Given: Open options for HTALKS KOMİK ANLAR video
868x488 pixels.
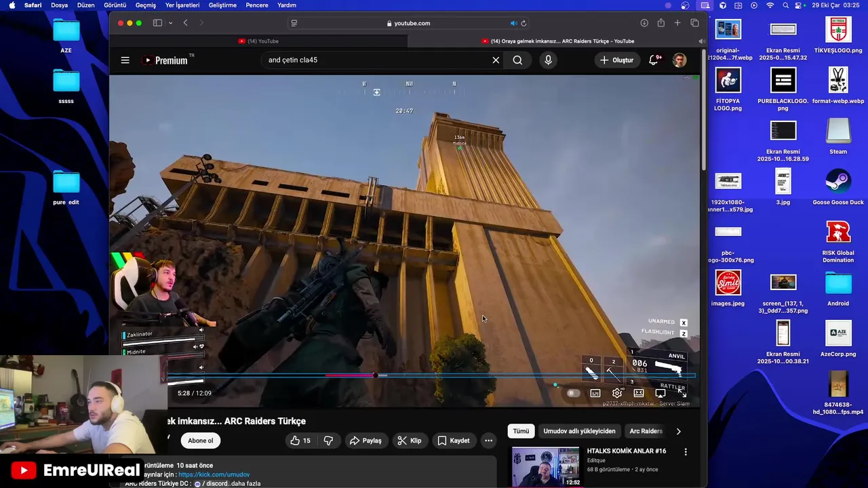Looking at the screenshot, I should [x=686, y=451].
